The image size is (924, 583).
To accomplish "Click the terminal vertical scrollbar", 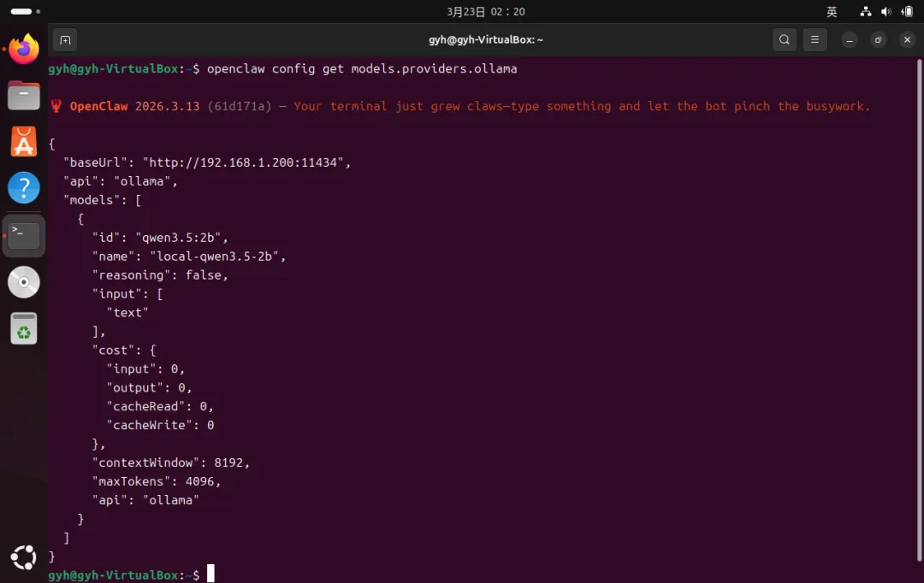I will pyautogui.click(x=919, y=309).
